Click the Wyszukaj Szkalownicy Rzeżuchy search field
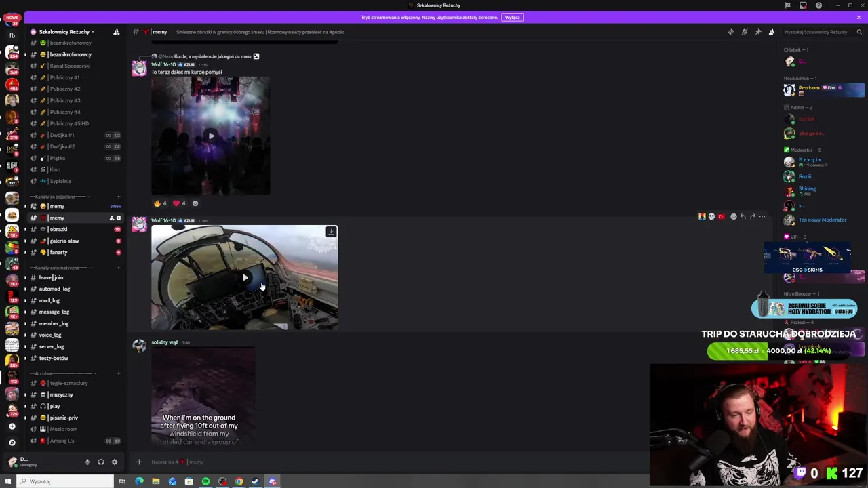 (822, 32)
